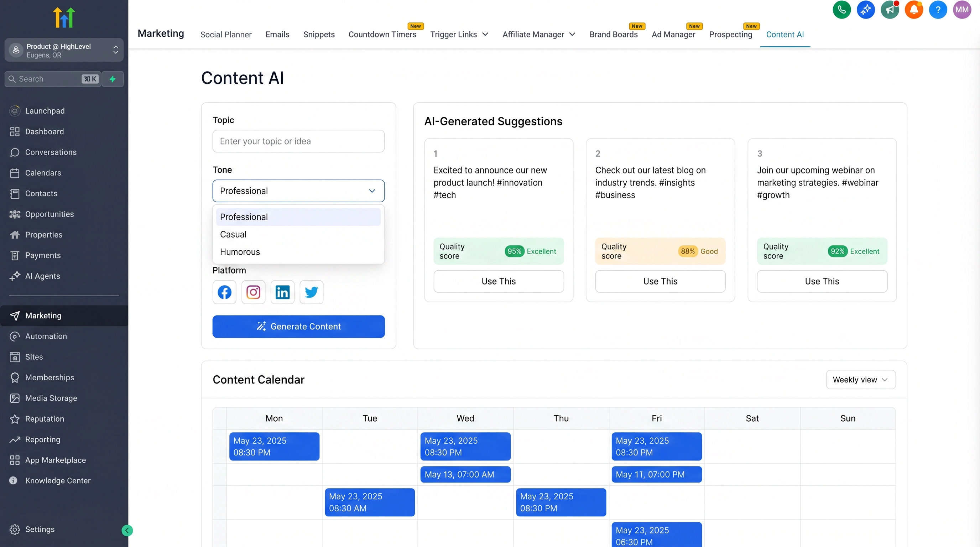Use This for webinar suggestion
This screenshot has width=980, height=547.
coord(822,281)
